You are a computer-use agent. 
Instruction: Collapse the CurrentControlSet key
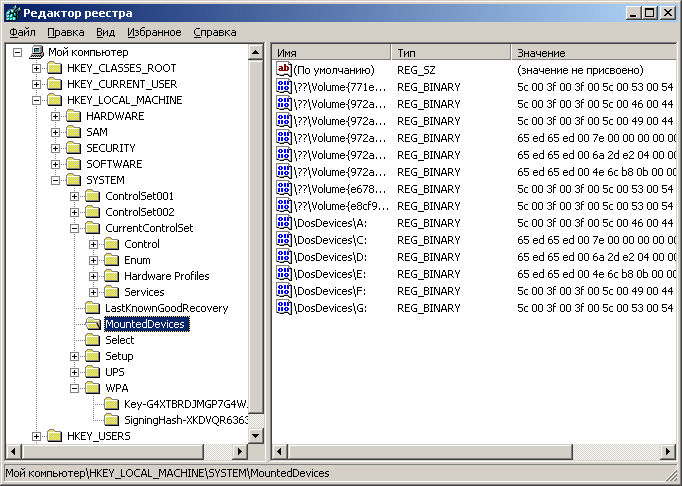(x=75, y=228)
